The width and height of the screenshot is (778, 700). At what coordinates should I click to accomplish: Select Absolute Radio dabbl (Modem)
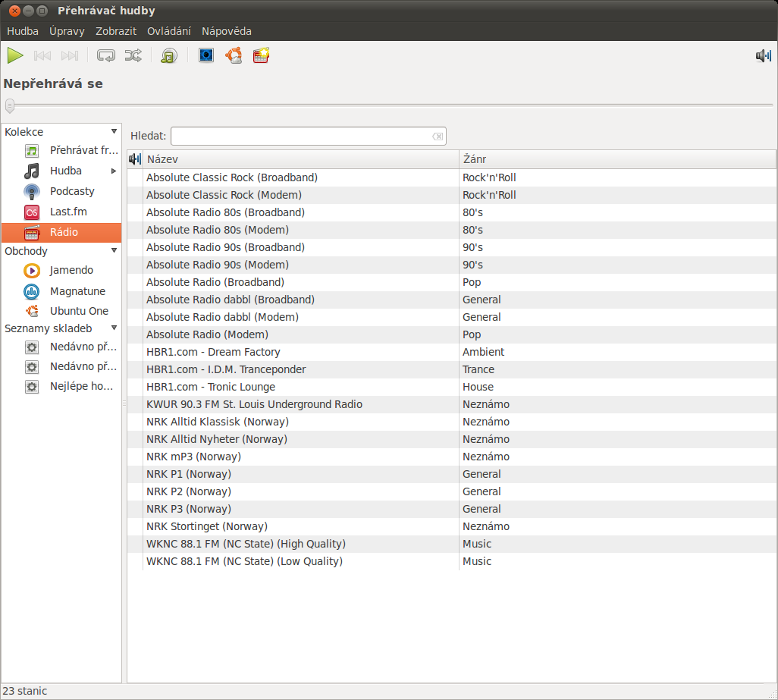pos(451,317)
